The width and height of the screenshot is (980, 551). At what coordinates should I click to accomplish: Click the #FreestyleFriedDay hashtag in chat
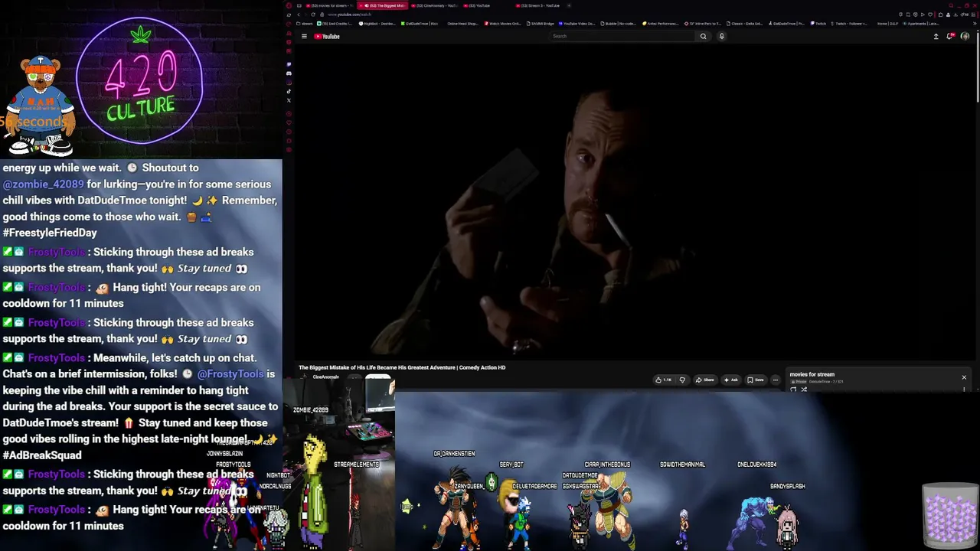[x=50, y=233]
